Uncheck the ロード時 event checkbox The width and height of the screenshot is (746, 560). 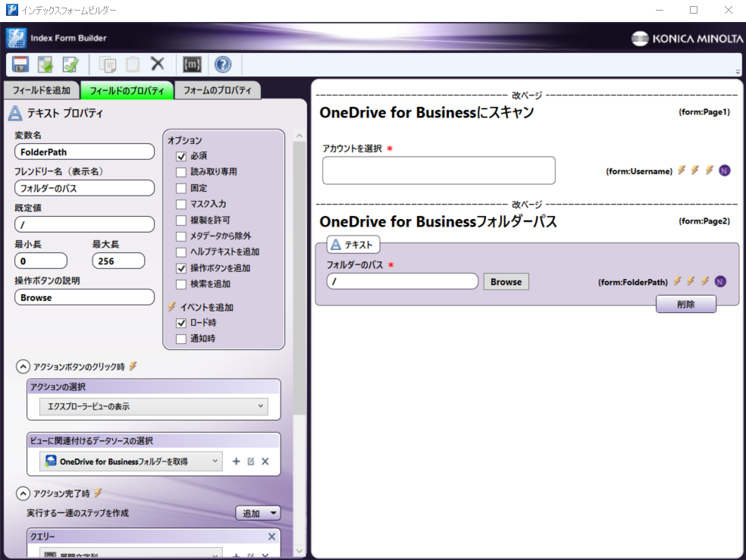pos(180,324)
